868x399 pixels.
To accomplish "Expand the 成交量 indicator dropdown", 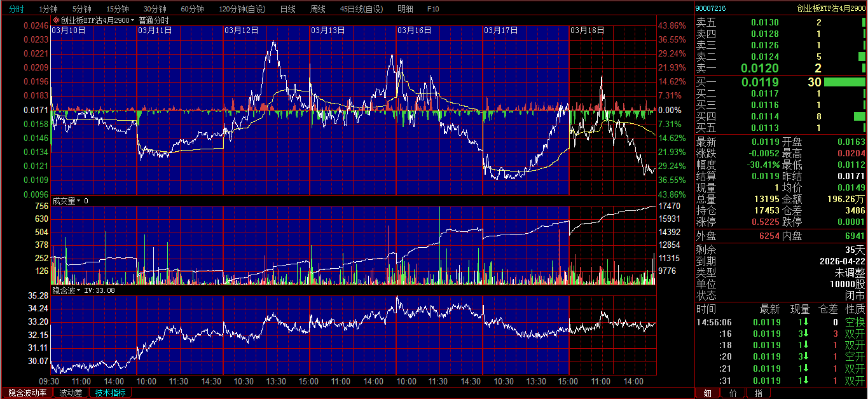I will [x=79, y=201].
